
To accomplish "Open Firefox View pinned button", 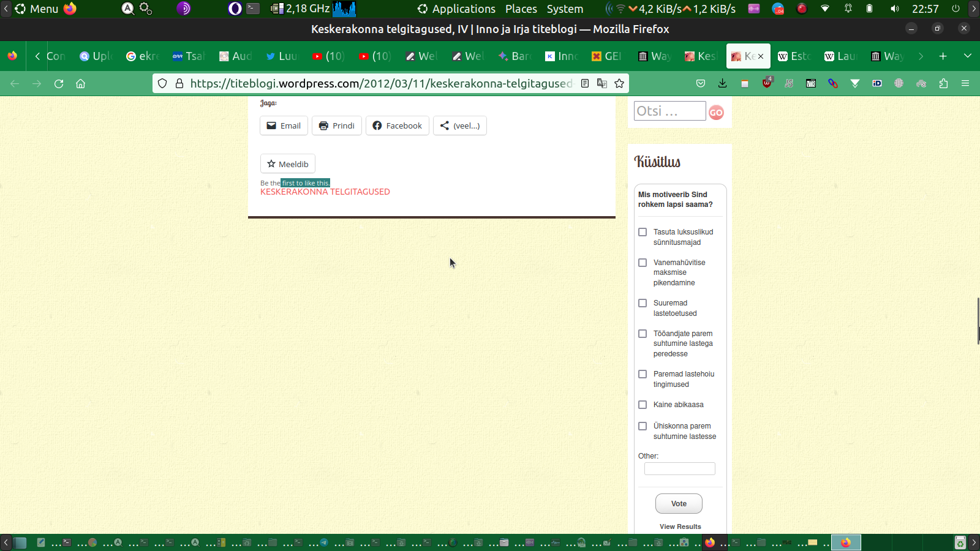I will point(12,56).
